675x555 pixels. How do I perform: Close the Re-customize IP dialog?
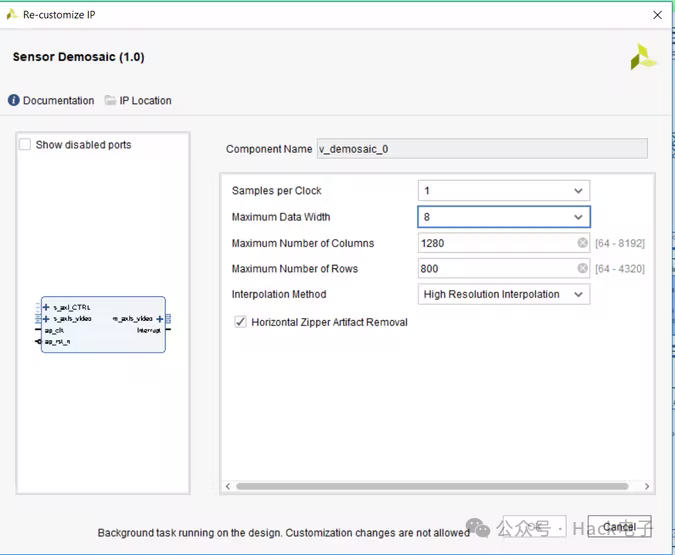657,15
